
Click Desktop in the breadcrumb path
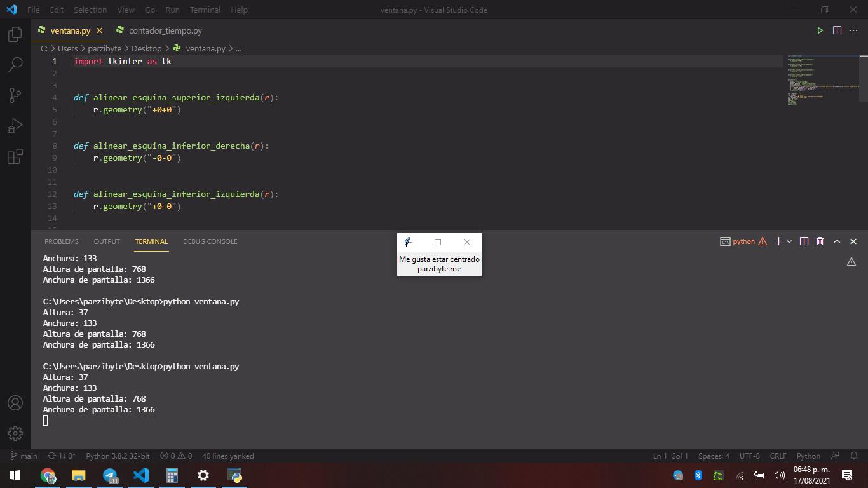(147, 48)
